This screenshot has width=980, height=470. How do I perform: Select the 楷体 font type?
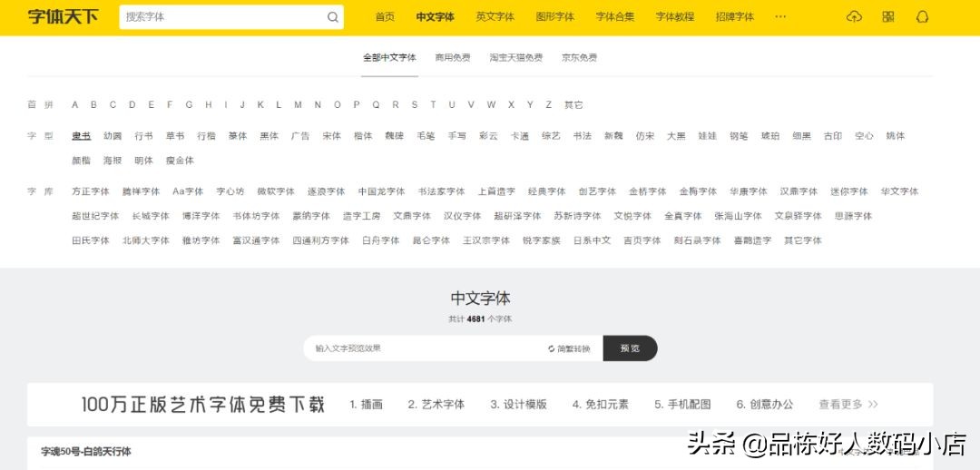click(x=363, y=135)
